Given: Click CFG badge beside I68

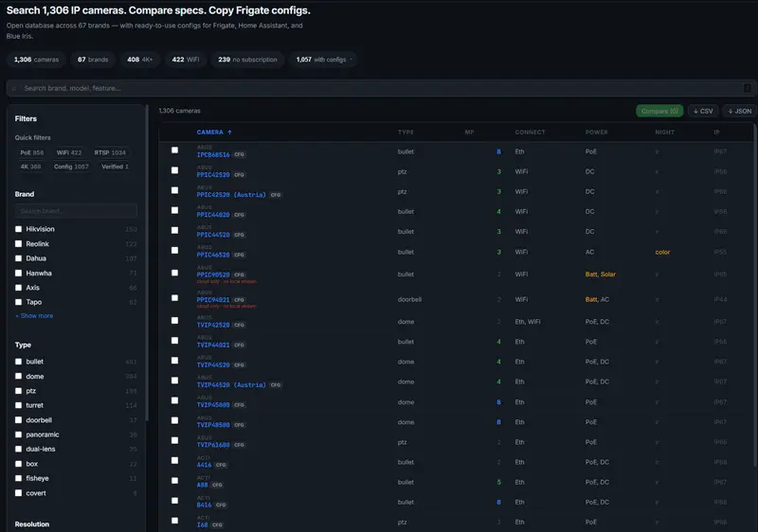Looking at the screenshot, I should click(217, 525).
